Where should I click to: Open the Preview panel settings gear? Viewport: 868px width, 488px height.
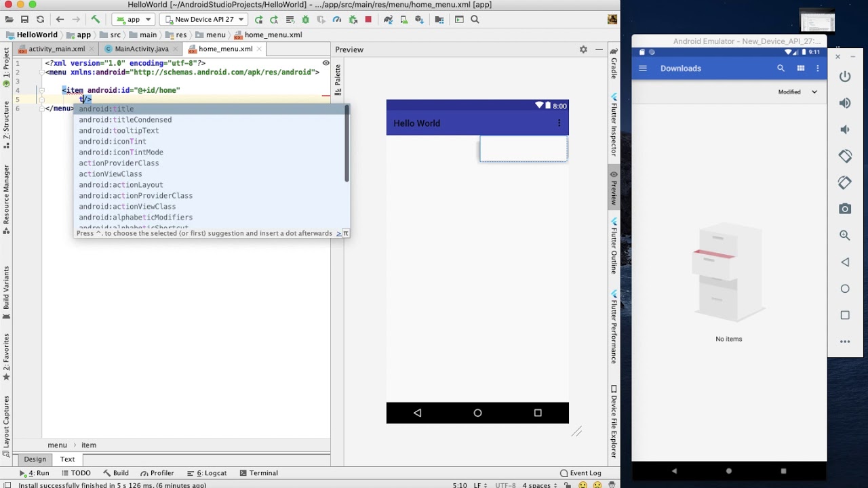click(x=583, y=49)
